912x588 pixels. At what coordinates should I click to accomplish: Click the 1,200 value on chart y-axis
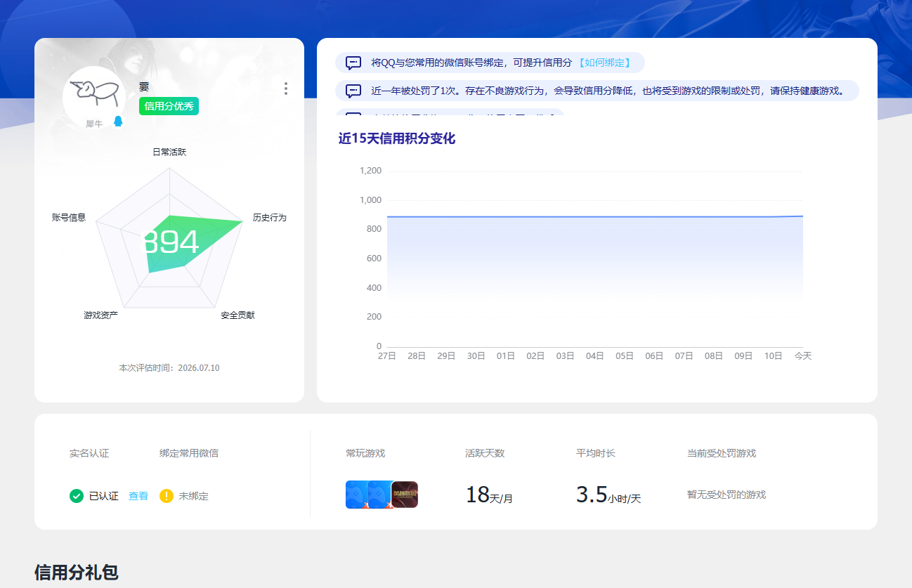[x=370, y=171]
